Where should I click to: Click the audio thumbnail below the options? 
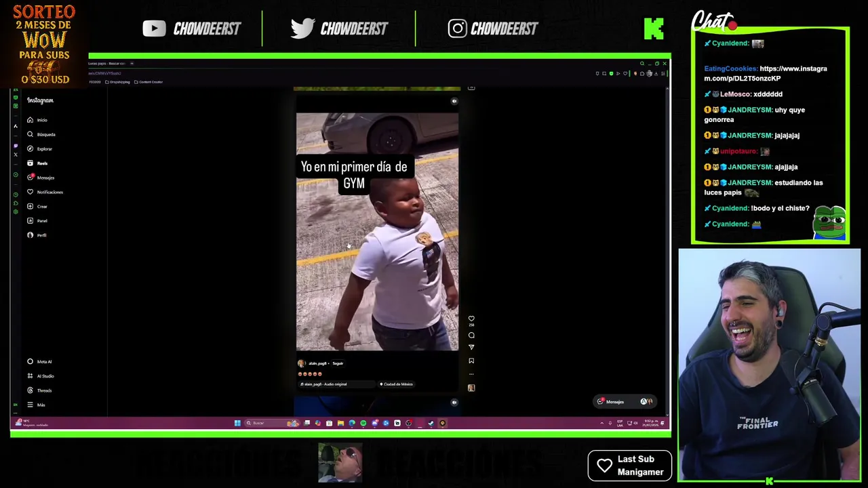pos(471,388)
